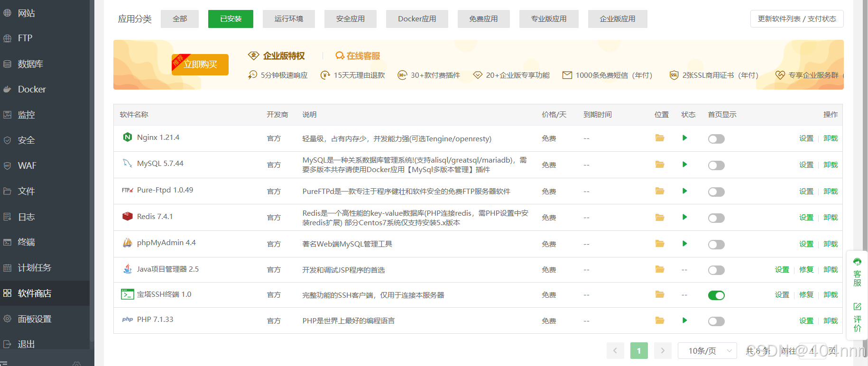Click the PHP 7.1.33 status play icon

pyautogui.click(x=684, y=320)
